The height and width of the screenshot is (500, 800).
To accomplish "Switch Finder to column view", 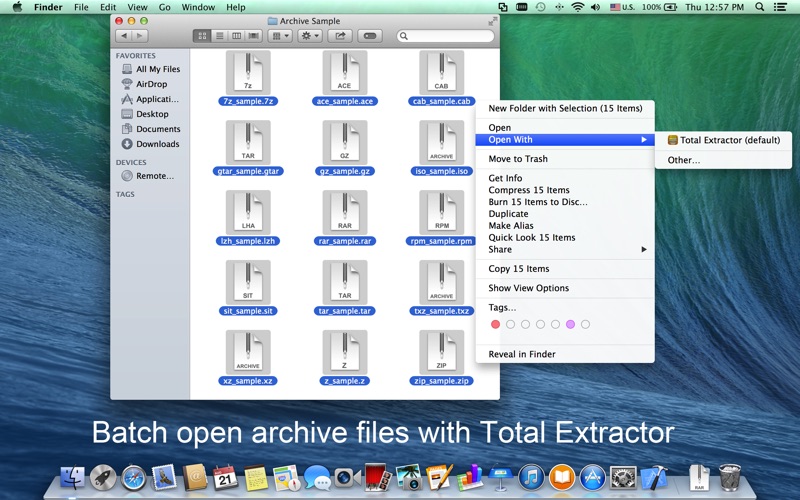I will 236,36.
